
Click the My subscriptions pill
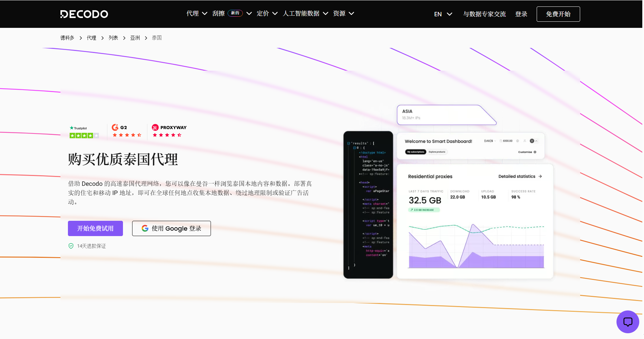click(x=416, y=152)
